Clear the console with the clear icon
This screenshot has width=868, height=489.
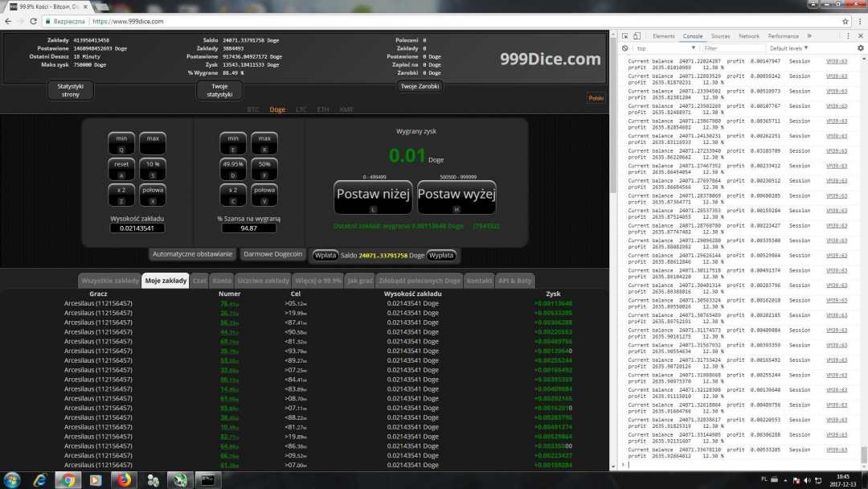(x=624, y=48)
